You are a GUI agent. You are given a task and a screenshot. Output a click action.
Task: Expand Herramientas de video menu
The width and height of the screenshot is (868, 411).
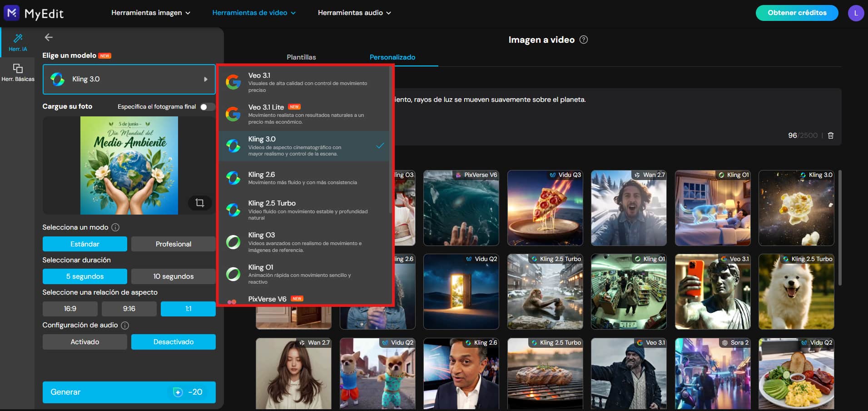(x=254, y=13)
